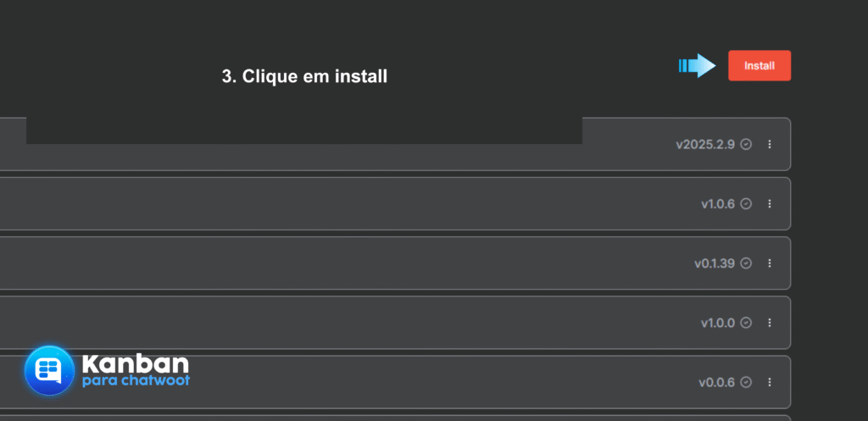Click the v0.1.39 version label
Viewport: 868px width, 421px height.
click(x=714, y=263)
